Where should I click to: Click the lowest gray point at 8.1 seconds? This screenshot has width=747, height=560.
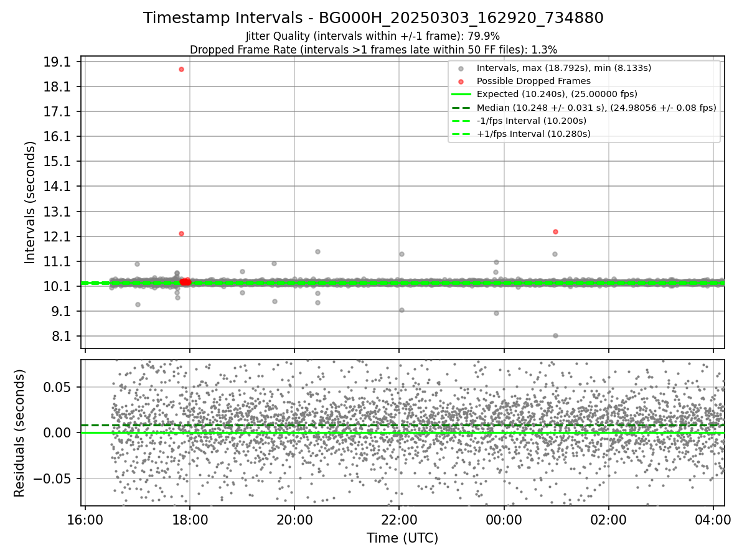click(555, 335)
